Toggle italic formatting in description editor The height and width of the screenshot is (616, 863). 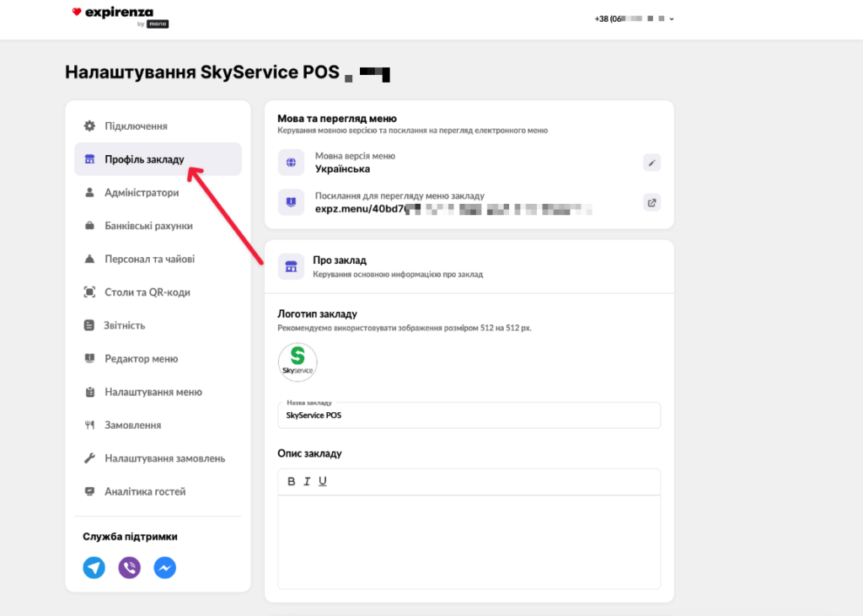(308, 481)
